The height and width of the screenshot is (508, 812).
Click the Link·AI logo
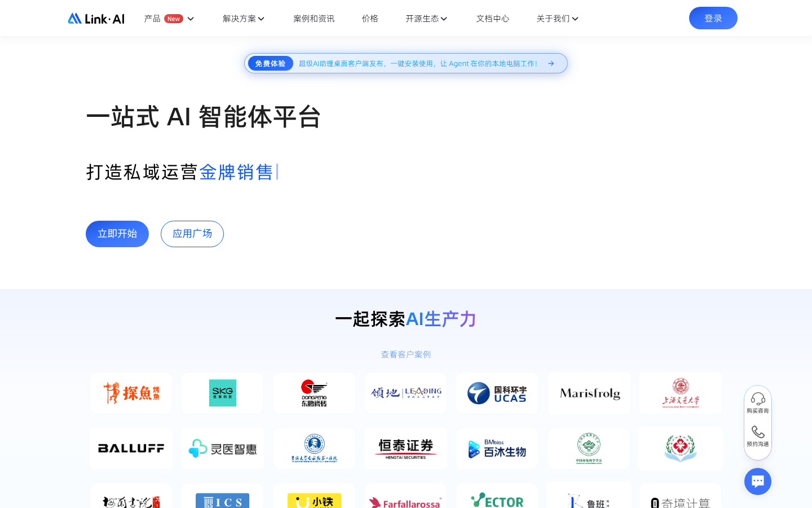tap(96, 19)
